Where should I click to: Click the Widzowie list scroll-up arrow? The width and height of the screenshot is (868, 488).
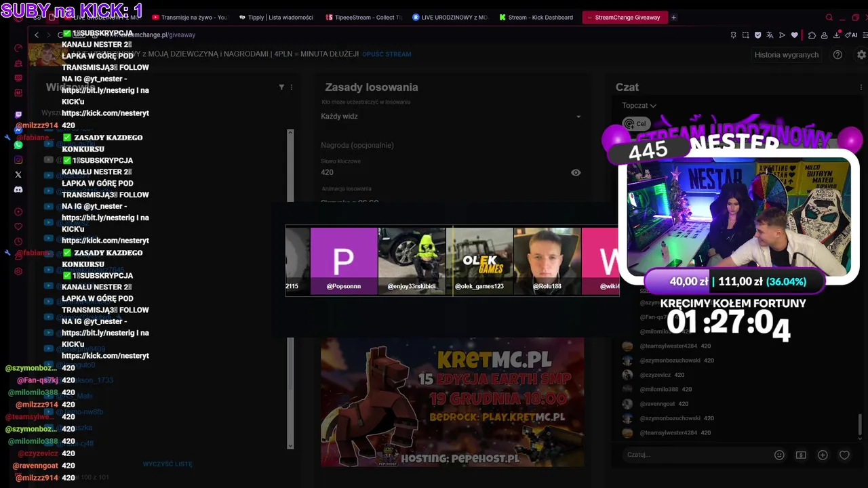click(290, 132)
